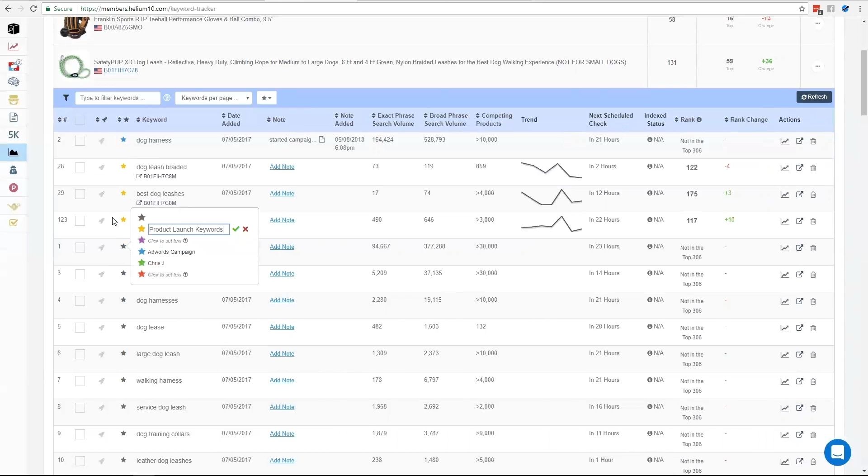The height and width of the screenshot is (476, 868).
Task: Open external link for large dog leash row
Action: [x=800, y=355]
